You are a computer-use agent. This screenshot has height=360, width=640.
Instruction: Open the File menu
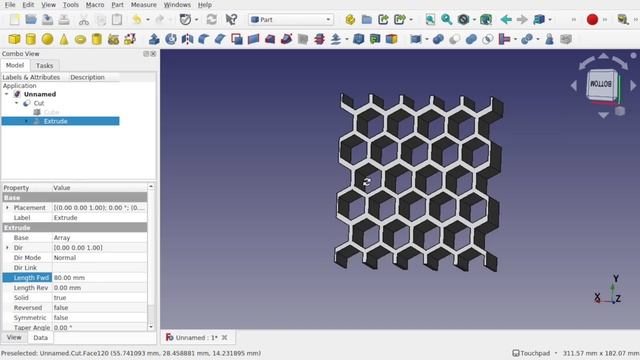pyautogui.click(x=10, y=5)
